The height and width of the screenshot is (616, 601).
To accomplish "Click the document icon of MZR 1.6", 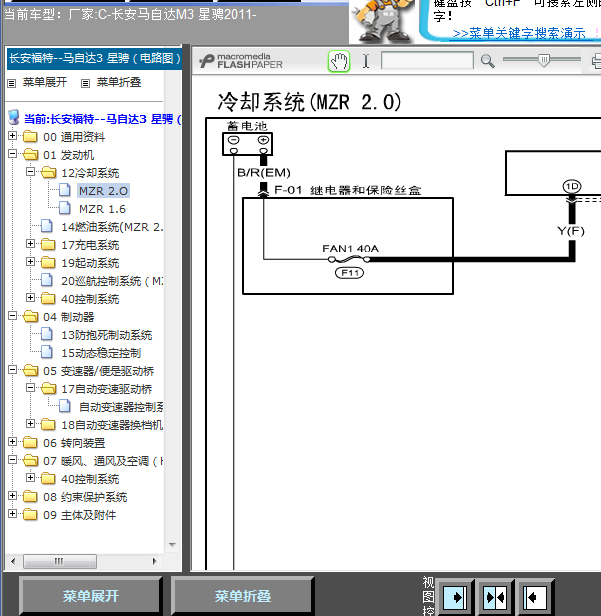I will coord(65,208).
